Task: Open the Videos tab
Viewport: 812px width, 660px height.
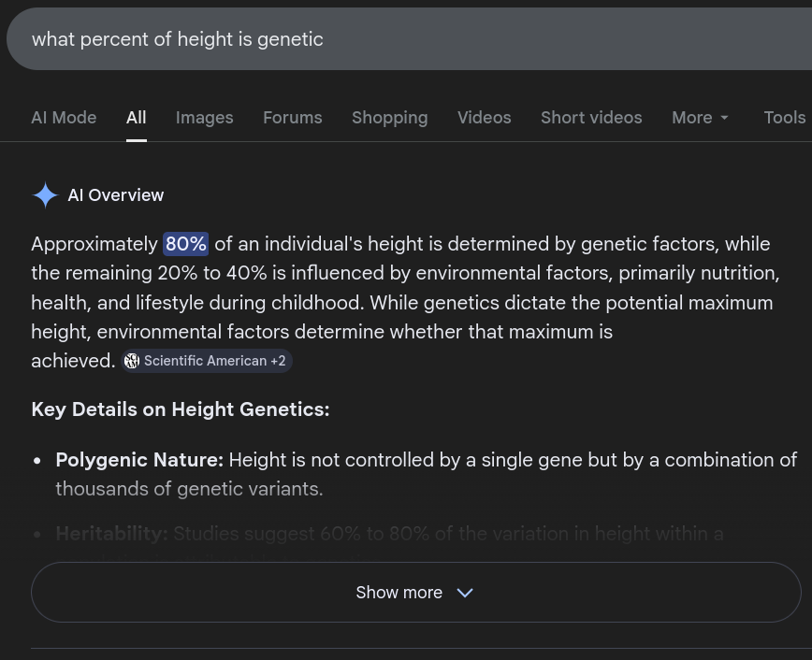Action: coord(484,118)
